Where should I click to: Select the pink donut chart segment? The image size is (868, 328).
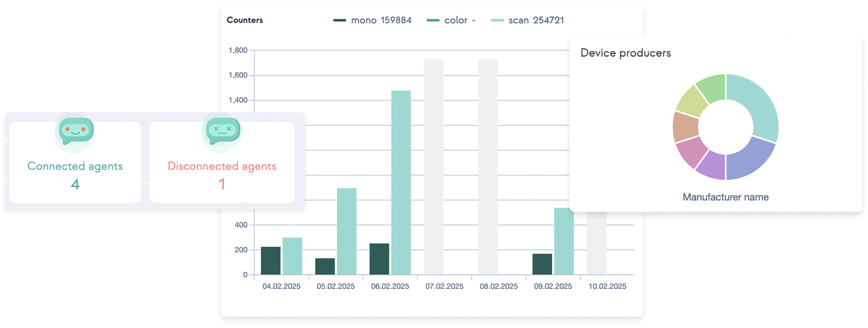[691, 153]
